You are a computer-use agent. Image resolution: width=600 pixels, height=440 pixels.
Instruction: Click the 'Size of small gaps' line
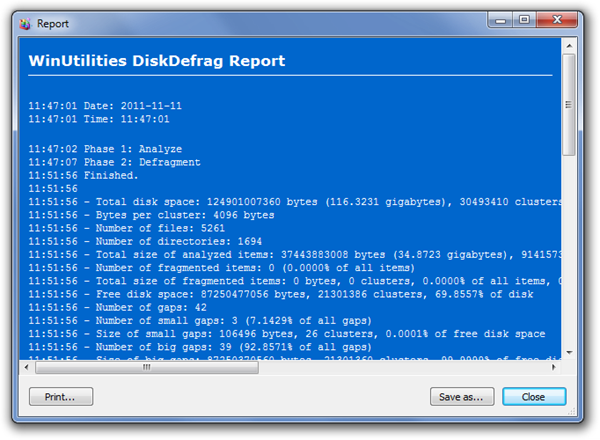287,334
